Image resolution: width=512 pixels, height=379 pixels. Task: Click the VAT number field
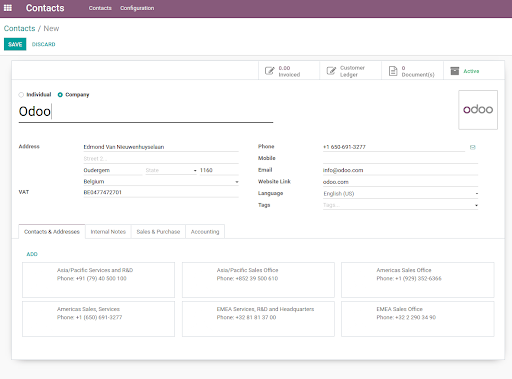click(x=161, y=192)
